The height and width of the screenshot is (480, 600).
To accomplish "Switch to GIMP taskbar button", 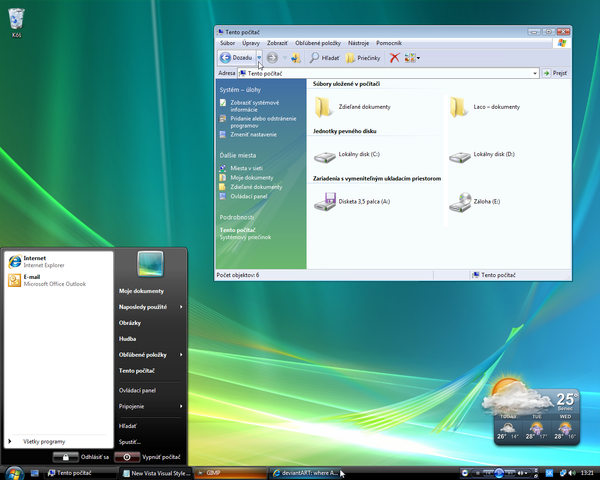I will pyautogui.click(x=230, y=473).
